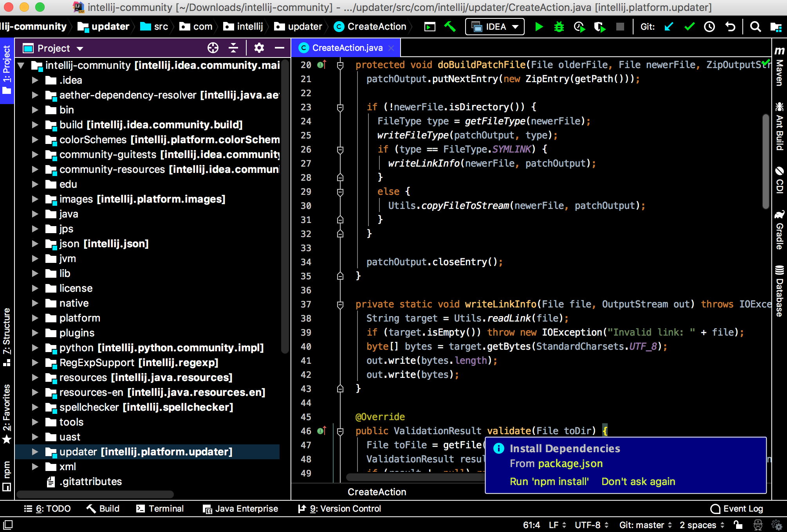Screen dimensions: 787x532
Task: Open Git Show History clock icon
Action: 709,27
